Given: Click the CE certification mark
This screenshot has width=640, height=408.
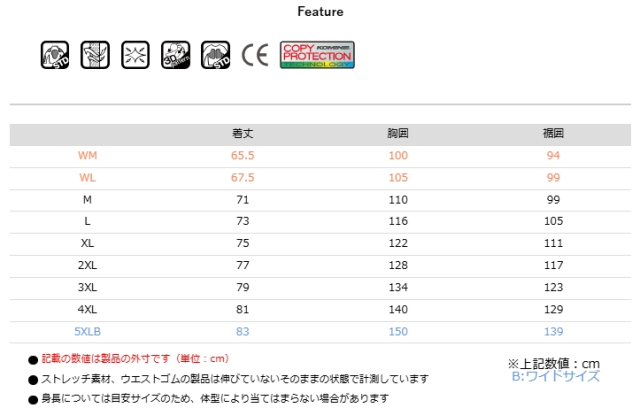Looking at the screenshot, I should (255, 55).
